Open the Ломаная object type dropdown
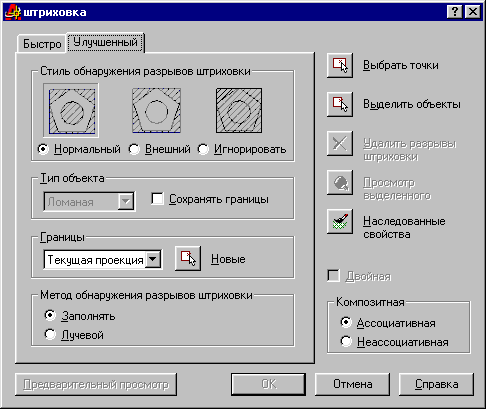The width and height of the screenshot is (486, 409). click(x=89, y=201)
